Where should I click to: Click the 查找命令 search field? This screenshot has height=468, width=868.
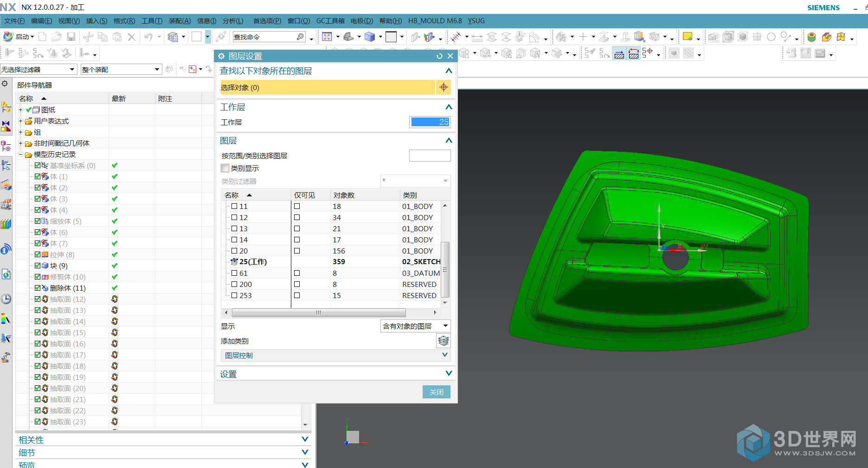point(269,37)
